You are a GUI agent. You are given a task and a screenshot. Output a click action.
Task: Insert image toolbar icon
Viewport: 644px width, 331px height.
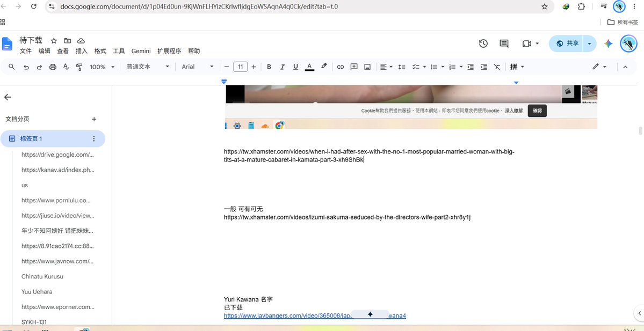coord(367,67)
